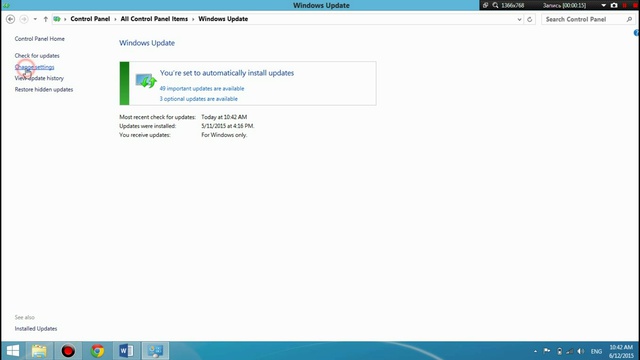The height and width of the screenshot is (360, 640).
Task: Open All Control Panel Items breadcrumb
Action: [154, 19]
